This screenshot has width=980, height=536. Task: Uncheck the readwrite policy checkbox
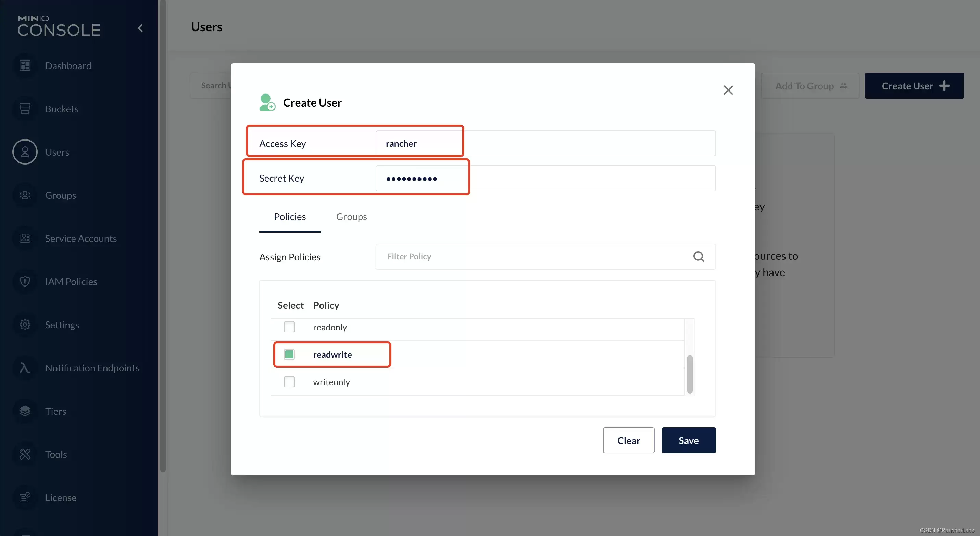click(289, 354)
